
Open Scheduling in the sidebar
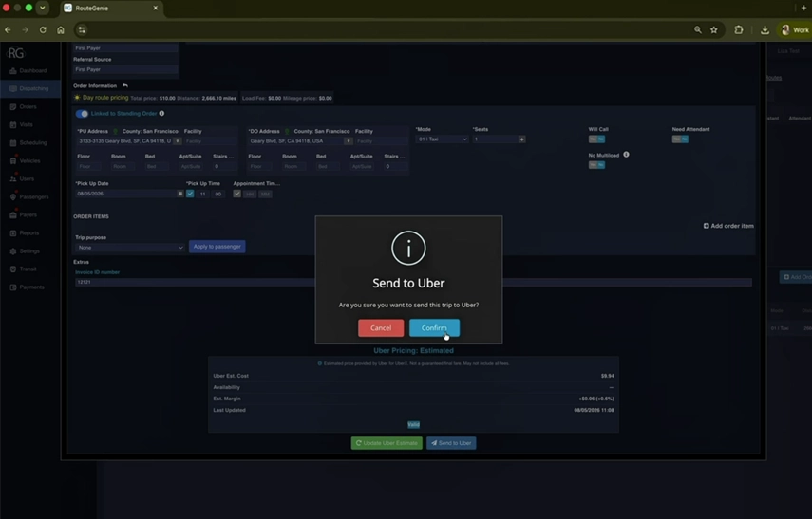(x=28, y=143)
